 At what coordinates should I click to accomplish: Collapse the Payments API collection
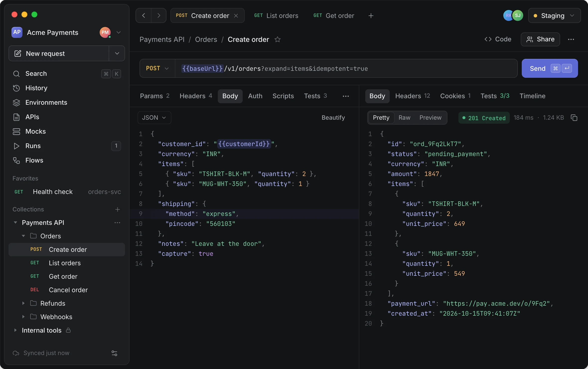[15, 222]
